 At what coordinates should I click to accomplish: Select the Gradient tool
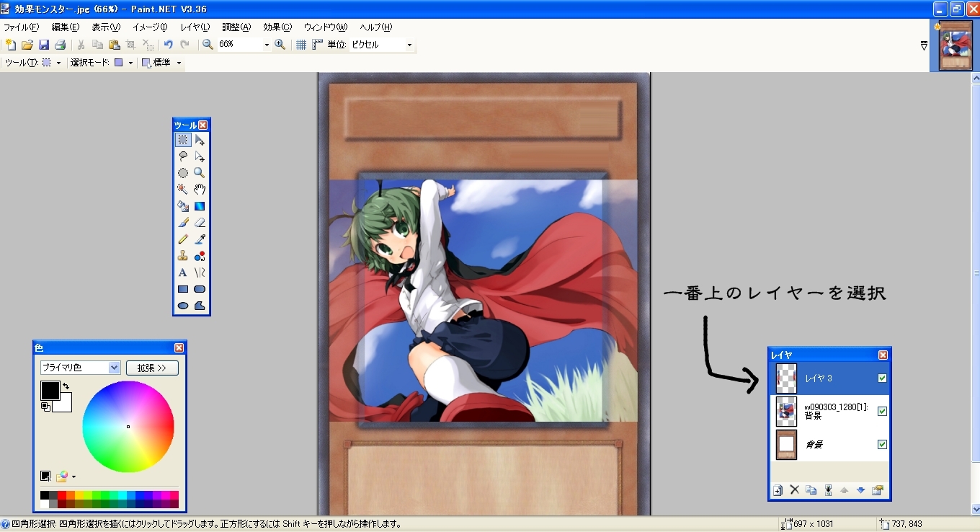pos(200,206)
